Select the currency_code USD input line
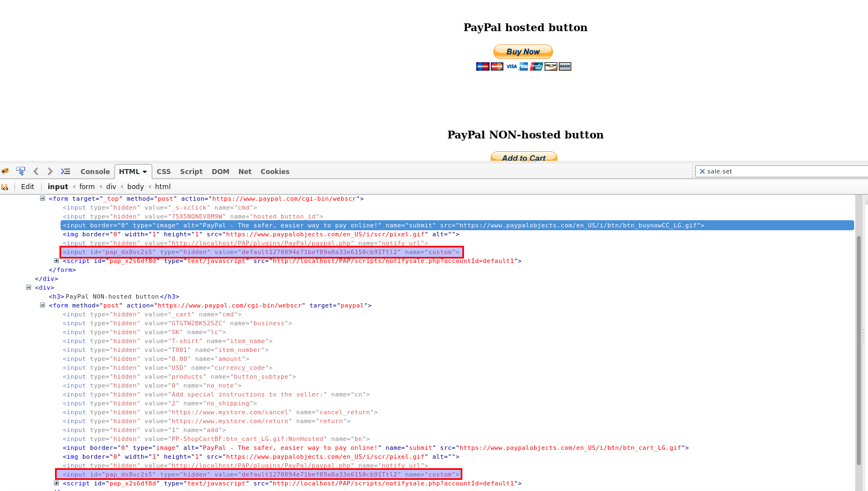 (x=167, y=368)
